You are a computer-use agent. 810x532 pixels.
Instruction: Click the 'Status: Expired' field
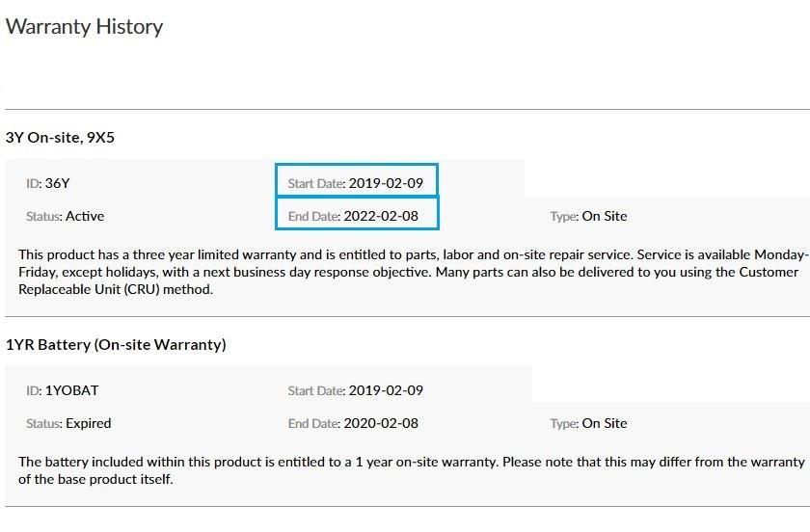[x=68, y=423]
